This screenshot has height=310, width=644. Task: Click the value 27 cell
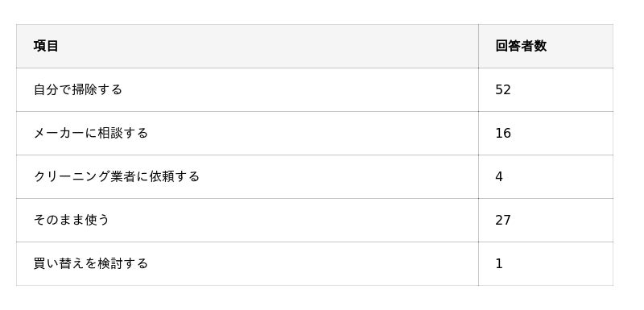(x=546, y=221)
